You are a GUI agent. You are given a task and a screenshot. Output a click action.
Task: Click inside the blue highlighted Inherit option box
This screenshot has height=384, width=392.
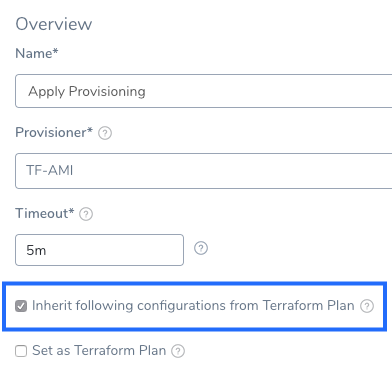click(x=195, y=306)
